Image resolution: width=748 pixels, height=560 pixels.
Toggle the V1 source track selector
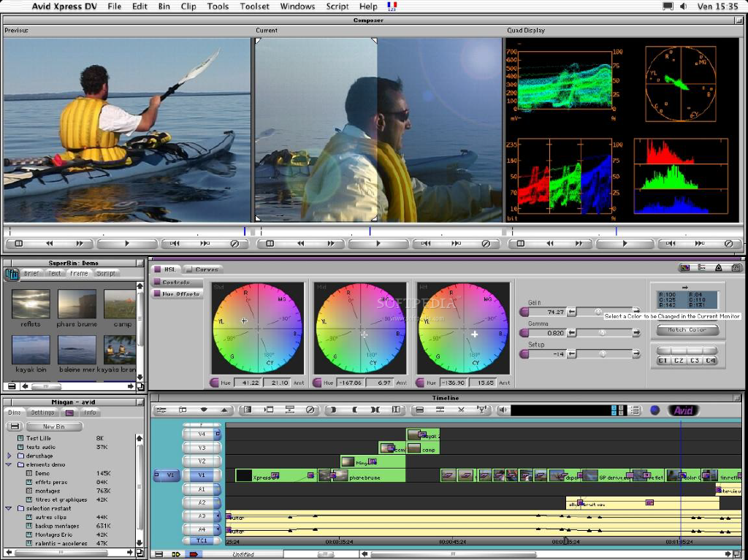coord(166,475)
